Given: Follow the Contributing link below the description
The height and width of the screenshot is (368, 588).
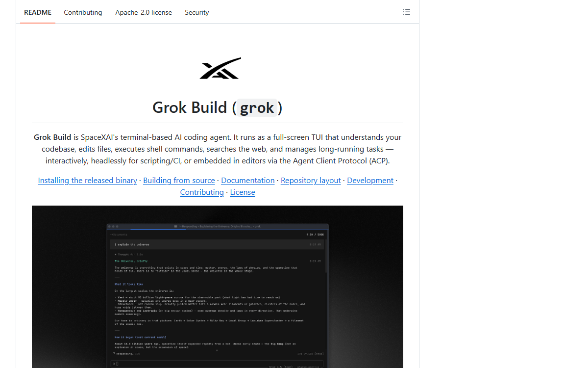Looking at the screenshot, I should click(x=202, y=192).
